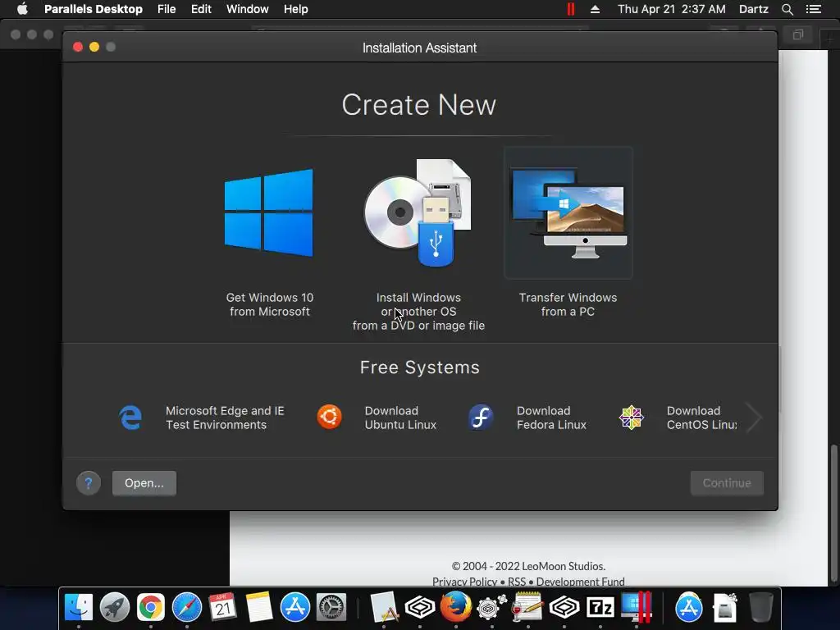Click Parallels status icon in menu bar
The width and height of the screenshot is (840, 630).
[571, 9]
